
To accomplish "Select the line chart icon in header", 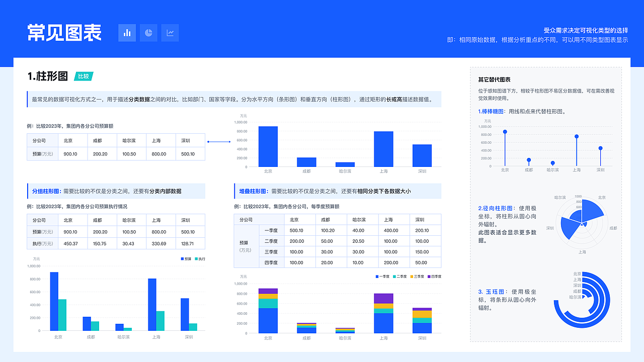I will pyautogui.click(x=170, y=33).
